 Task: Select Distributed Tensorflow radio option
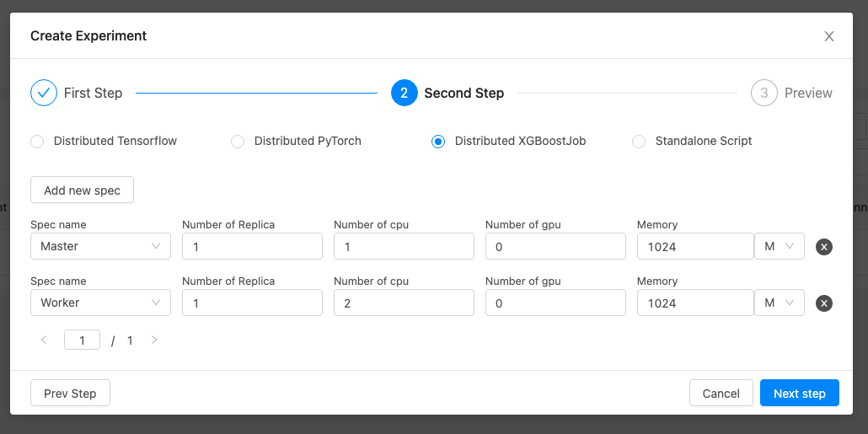pos(37,142)
